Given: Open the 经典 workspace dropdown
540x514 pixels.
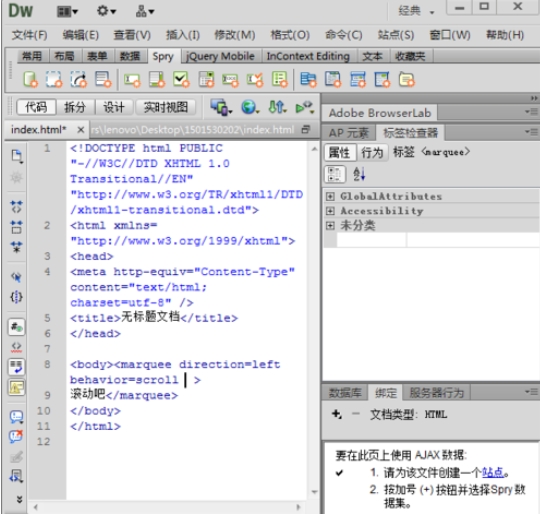Looking at the screenshot, I should point(416,11).
